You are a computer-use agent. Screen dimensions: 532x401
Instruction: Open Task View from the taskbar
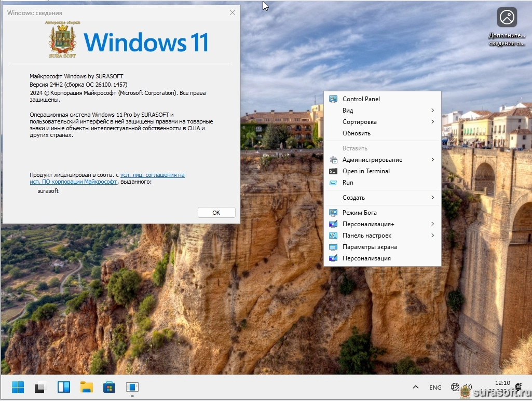pos(40,387)
